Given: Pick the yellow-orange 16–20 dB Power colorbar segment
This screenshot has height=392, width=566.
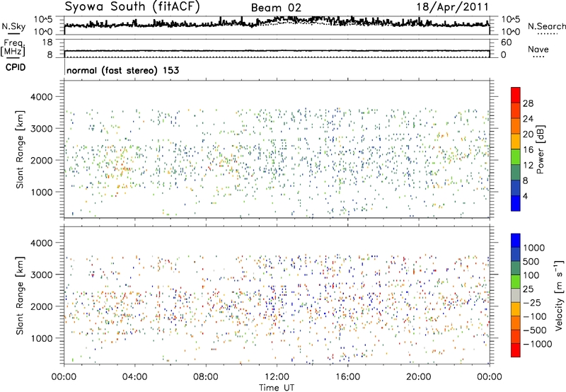Looking at the screenshot, I should tap(516, 141).
